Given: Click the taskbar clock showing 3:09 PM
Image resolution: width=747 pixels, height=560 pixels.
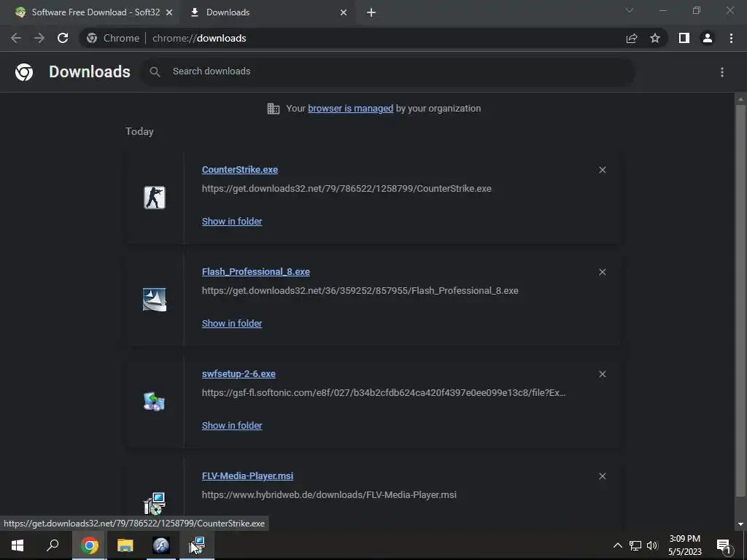Looking at the screenshot, I should coord(684,545).
